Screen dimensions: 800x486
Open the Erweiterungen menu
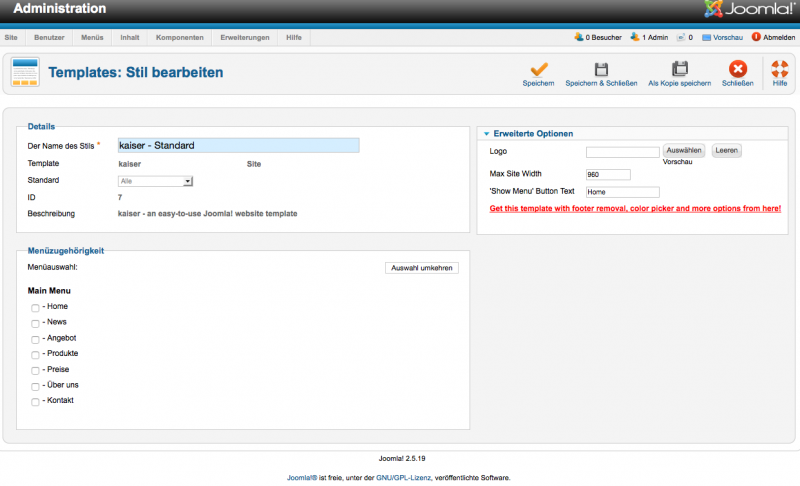[245, 37]
